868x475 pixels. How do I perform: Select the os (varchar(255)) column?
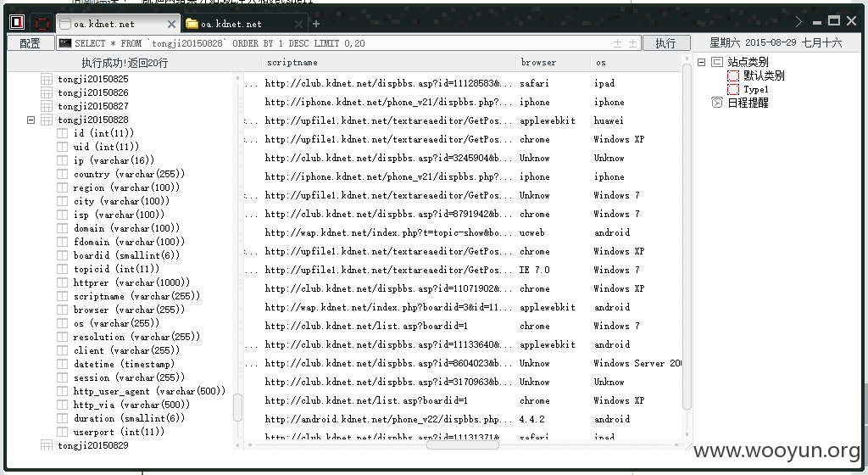point(116,323)
